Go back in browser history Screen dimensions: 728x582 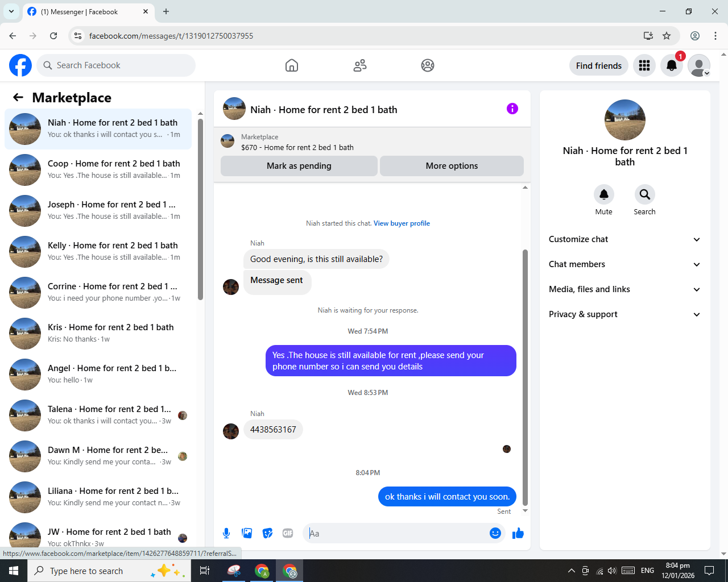[x=13, y=36]
